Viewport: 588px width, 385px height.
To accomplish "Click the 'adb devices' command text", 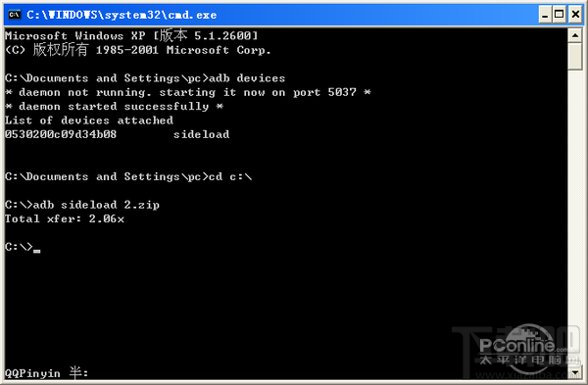I will coord(247,78).
